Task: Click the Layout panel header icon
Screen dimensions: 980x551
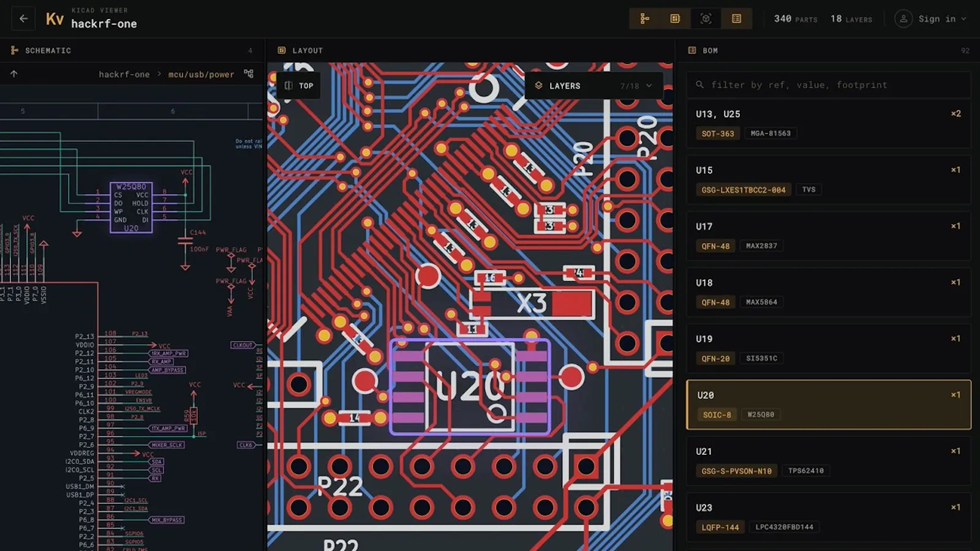Action: click(x=282, y=50)
